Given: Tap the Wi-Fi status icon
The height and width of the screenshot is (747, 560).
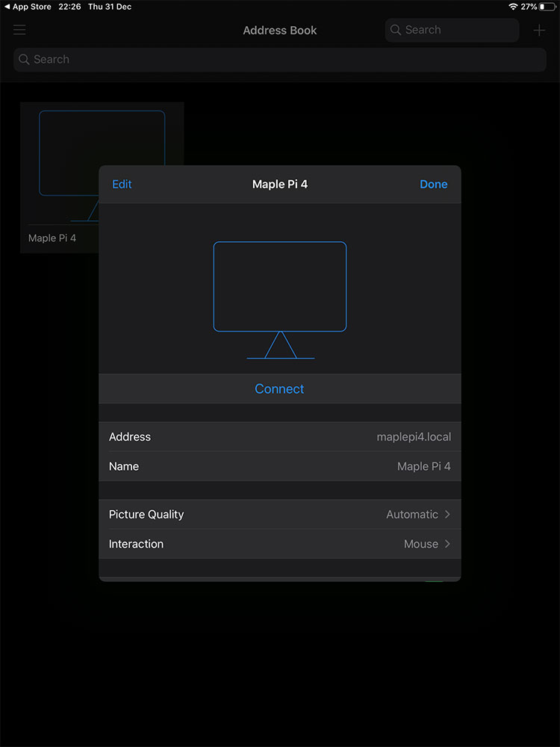Looking at the screenshot, I should (513, 7).
